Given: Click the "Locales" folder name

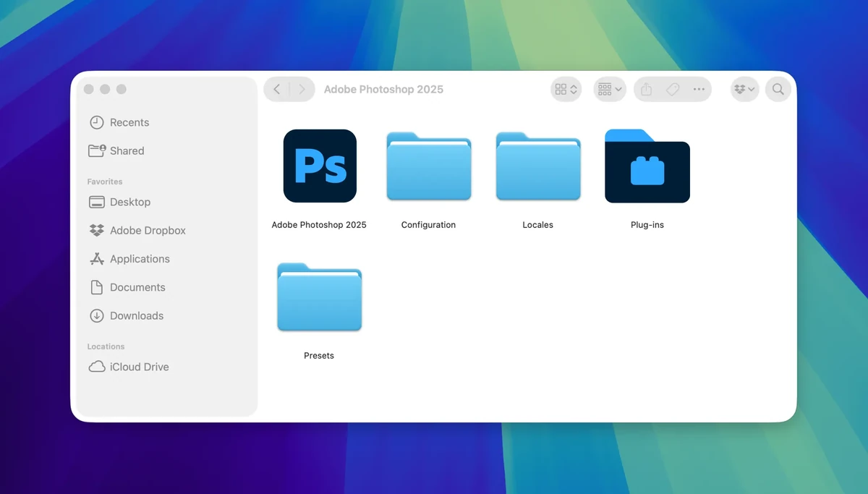Looking at the screenshot, I should (x=537, y=225).
